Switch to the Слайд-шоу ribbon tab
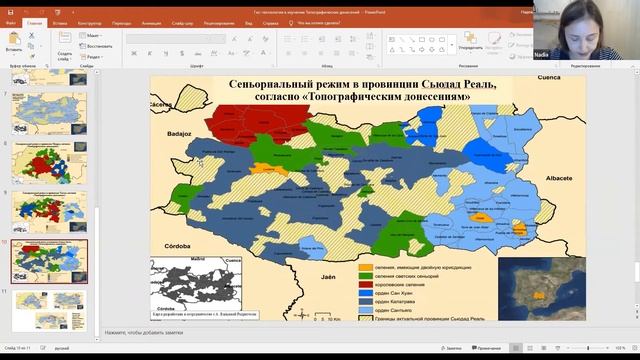Viewport: 640px width, 360px height. coord(182,23)
